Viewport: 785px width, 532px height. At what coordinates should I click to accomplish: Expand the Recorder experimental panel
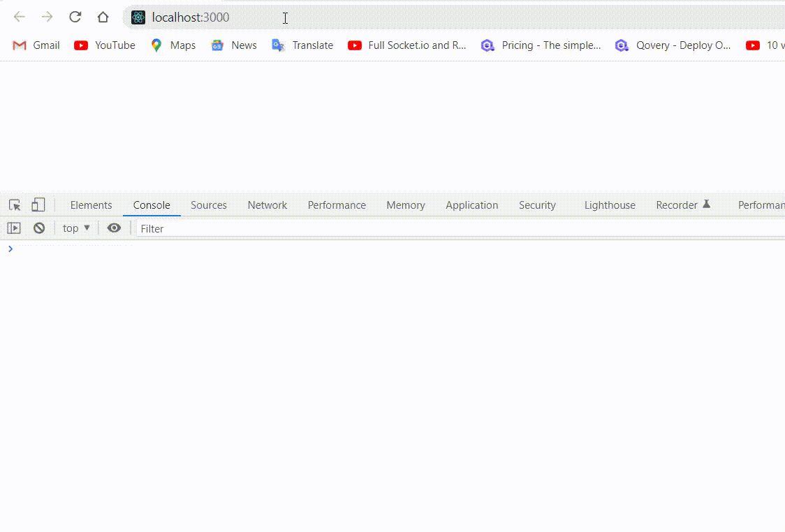683,205
